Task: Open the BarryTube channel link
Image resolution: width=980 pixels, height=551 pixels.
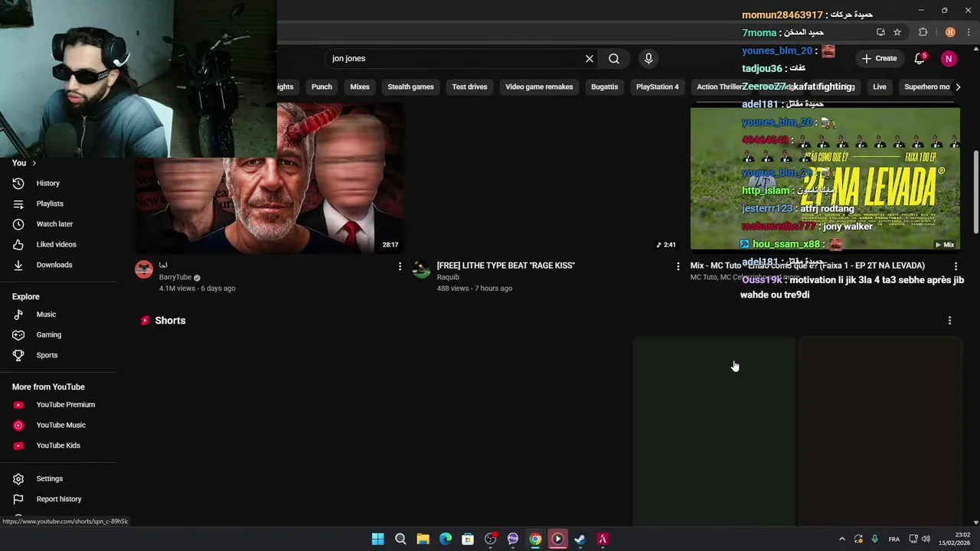Action: [175, 278]
